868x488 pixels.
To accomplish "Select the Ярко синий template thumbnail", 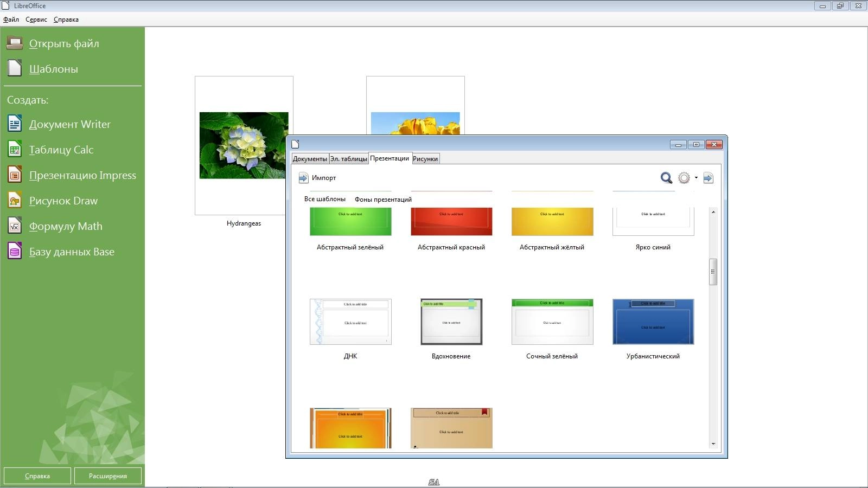I will (653, 221).
